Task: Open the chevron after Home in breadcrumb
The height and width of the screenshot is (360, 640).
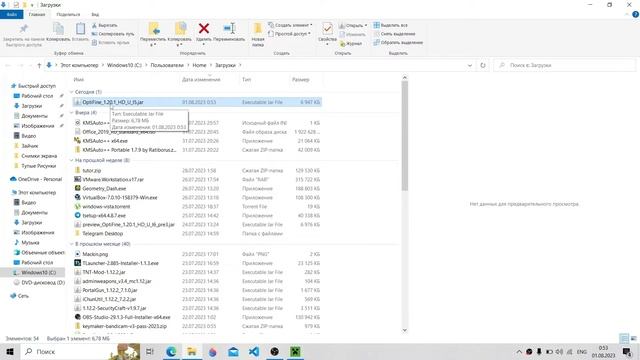Action: tap(211, 65)
